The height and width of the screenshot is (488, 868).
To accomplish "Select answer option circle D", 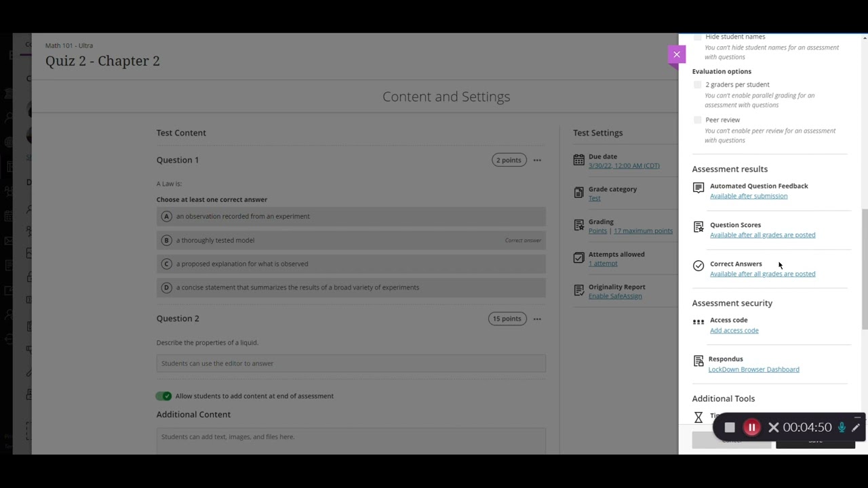I will 166,287.
